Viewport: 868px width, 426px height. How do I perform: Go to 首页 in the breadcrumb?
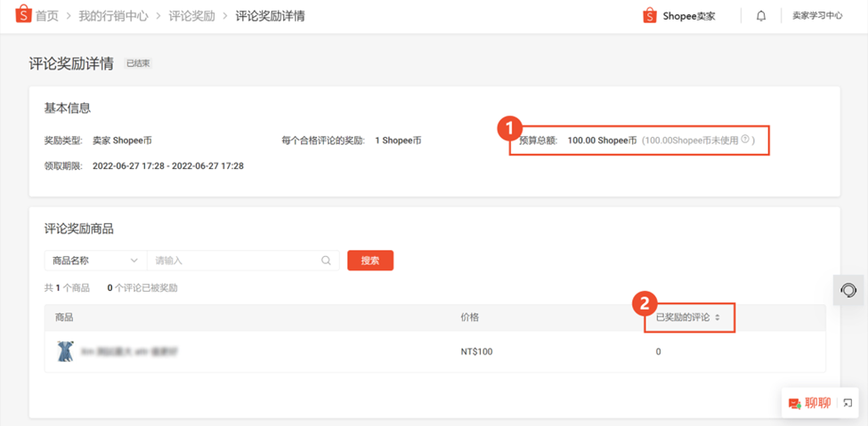pos(46,16)
